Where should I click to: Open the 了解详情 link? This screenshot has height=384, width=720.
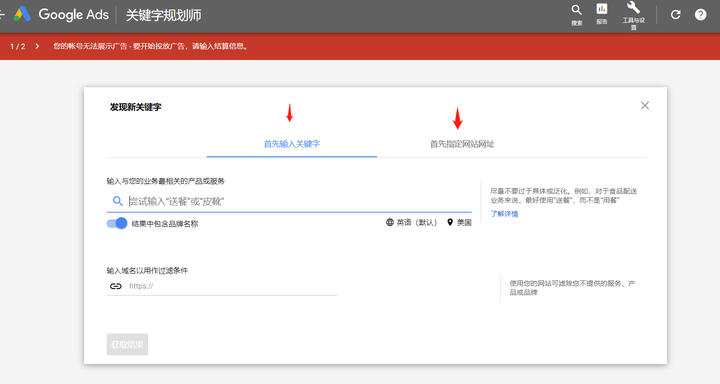click(504, 214)
